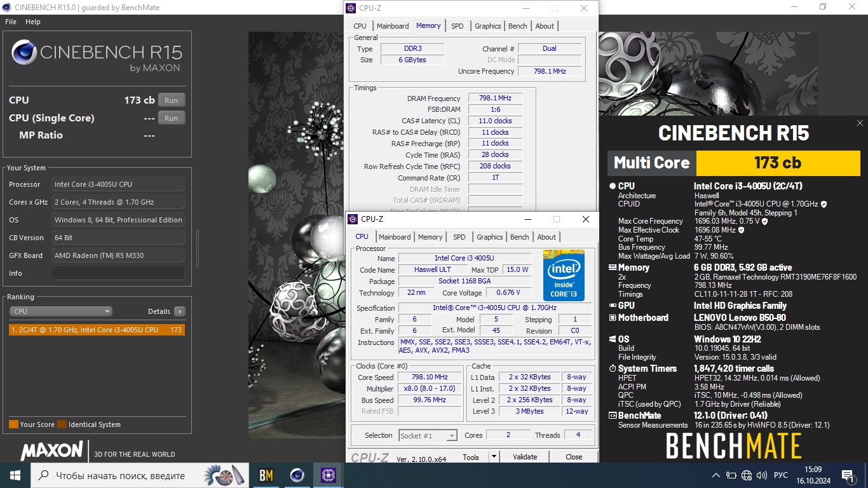Click the nautilus shell search highlight icon
This screenshot has width=868, height=488.
tap(226, 475)
